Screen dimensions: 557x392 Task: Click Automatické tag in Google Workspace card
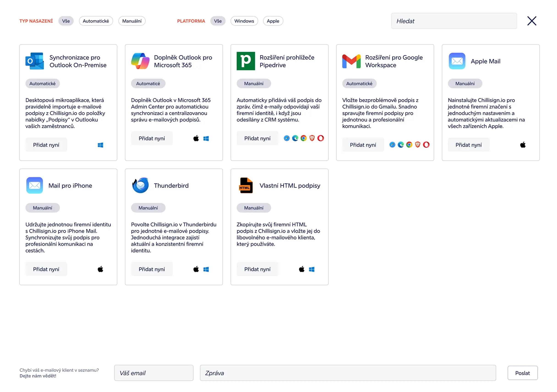(359, 83)
